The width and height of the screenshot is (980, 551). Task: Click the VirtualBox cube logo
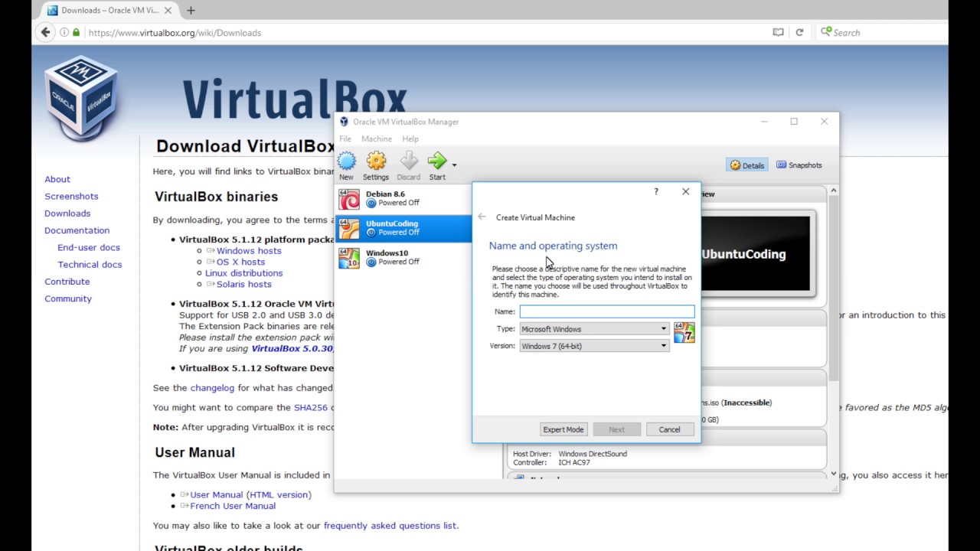81,96
